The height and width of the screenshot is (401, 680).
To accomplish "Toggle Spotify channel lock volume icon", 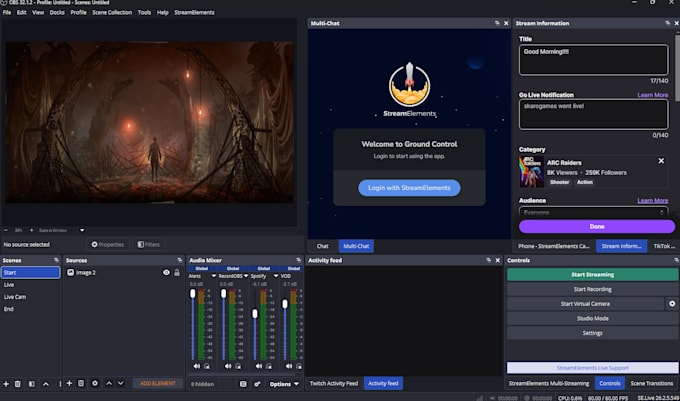I will tap(269, 366).
